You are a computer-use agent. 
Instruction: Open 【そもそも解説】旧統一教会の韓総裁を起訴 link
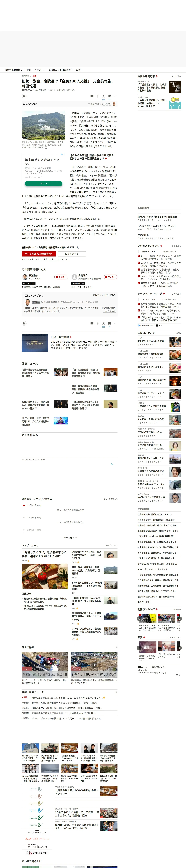point(92,157)
